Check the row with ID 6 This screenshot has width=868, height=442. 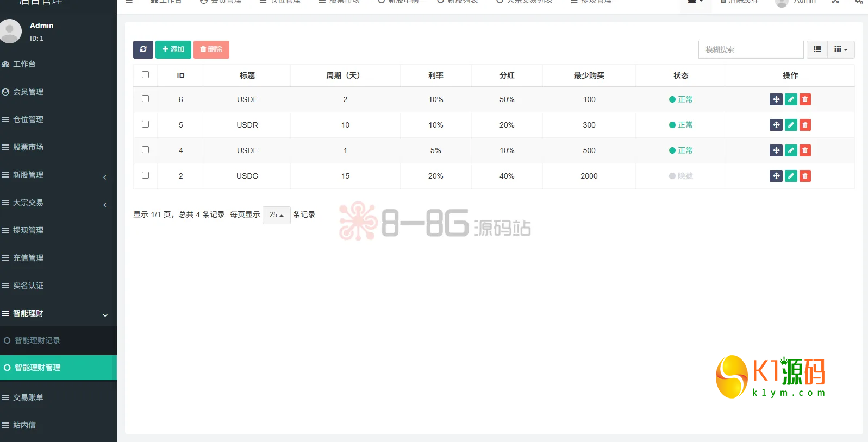coord(145,99)
